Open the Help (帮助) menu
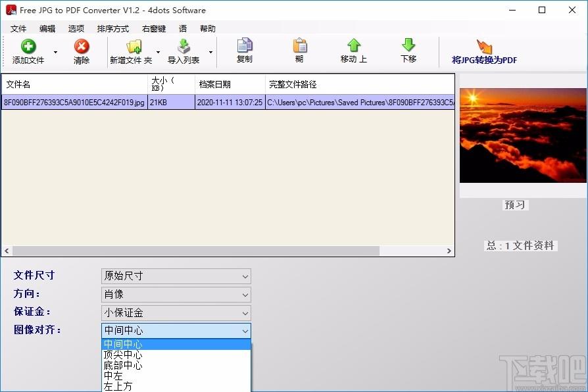The width and height of the screenshot is (588, 392). tap(207, 29)
